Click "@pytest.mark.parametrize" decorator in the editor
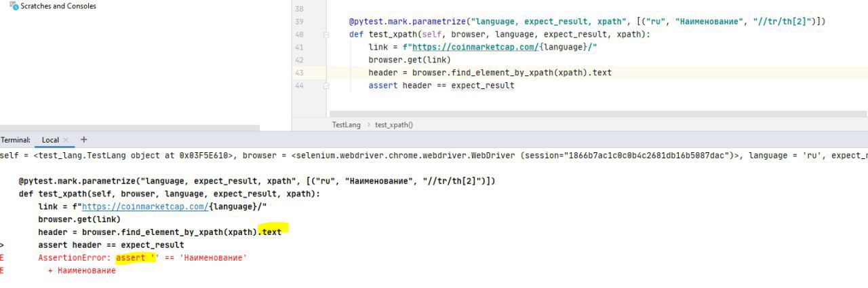 click(x=407, y=21)
